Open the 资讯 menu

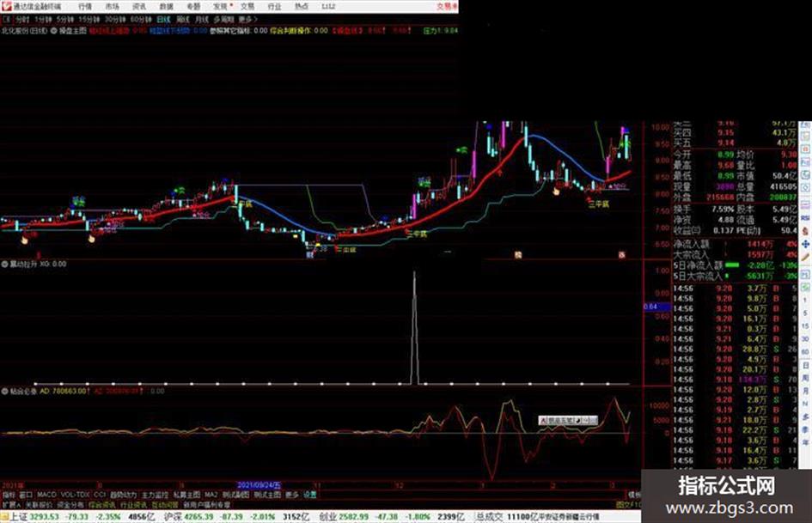(x=139, y=7)
